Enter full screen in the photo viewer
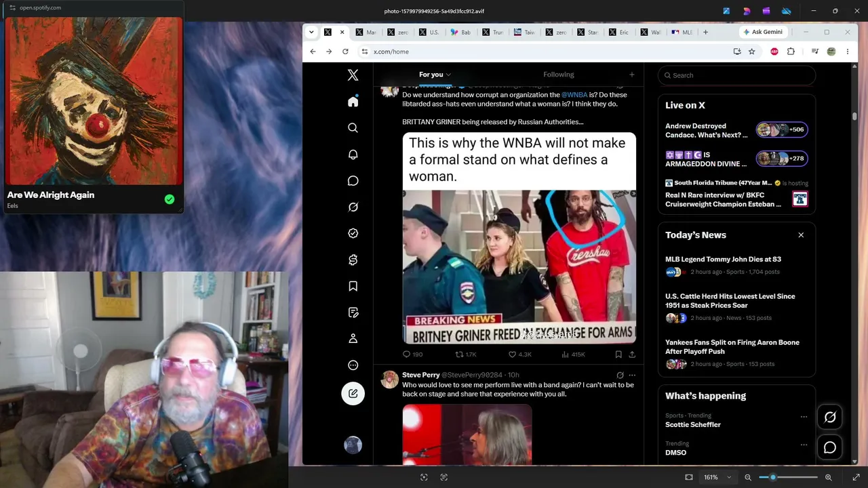Image resolution: width=868 pixels, height=488 pixels. 856,477
